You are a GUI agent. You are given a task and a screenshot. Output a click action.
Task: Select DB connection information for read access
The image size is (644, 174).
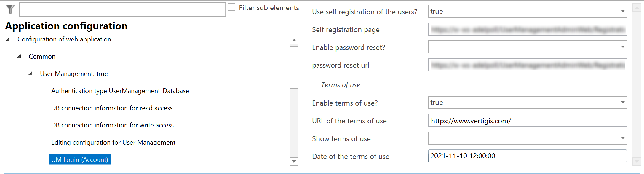tap(112, 108)
